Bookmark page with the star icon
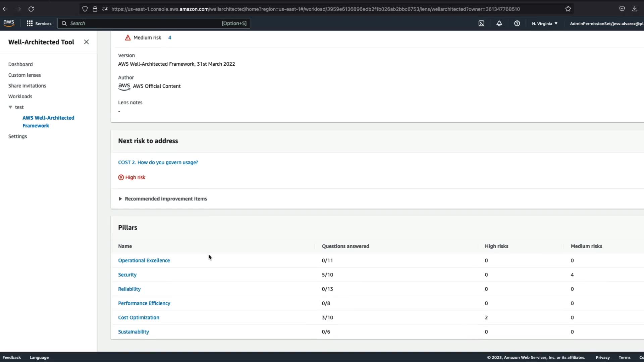The width and height of the screenshot is (644, 362). 568,9
